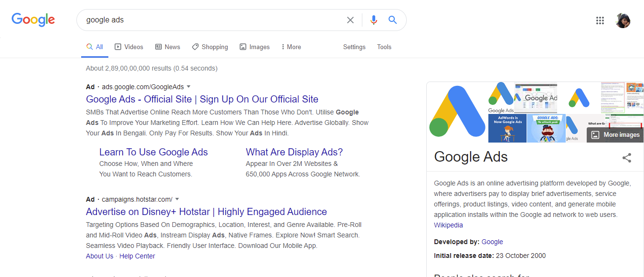Open What Are Display Ads sitelink
The height and width of the screenshot is (277, 644).
click(x=294, y=152)
